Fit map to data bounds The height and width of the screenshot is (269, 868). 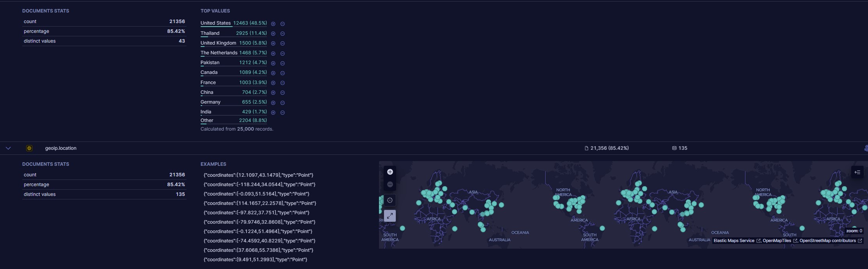pos(390,200)
